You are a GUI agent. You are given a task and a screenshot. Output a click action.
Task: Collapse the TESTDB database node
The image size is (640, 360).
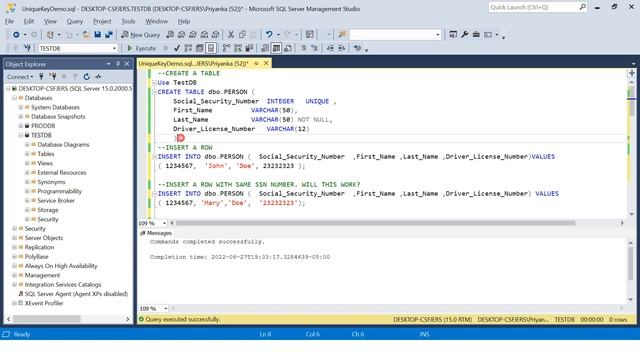[x=20, y=135]
